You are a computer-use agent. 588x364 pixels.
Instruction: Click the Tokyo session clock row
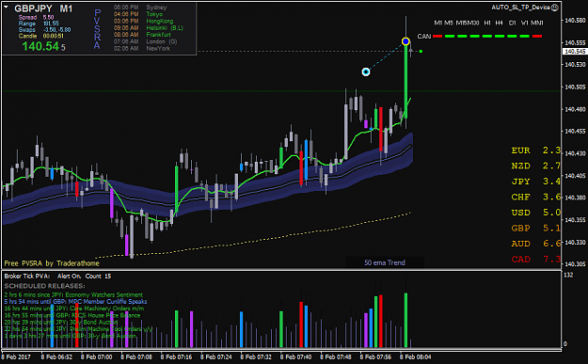138,14
